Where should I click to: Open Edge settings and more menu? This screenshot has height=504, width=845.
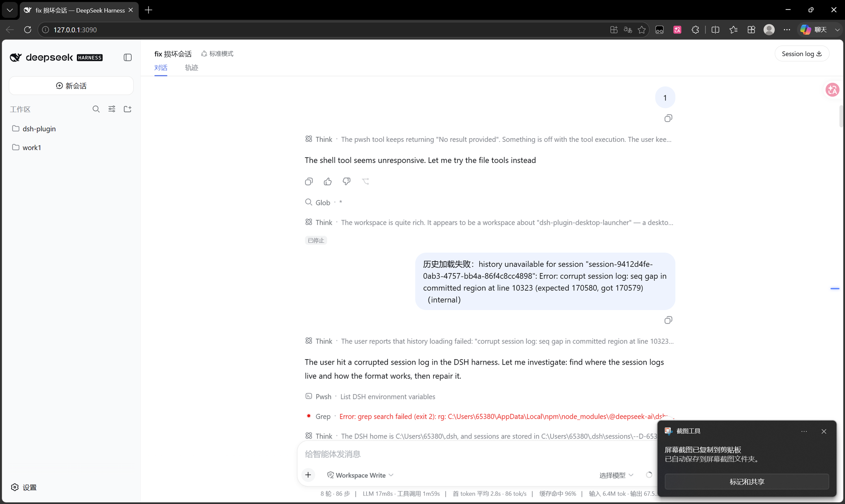(787, 30)
